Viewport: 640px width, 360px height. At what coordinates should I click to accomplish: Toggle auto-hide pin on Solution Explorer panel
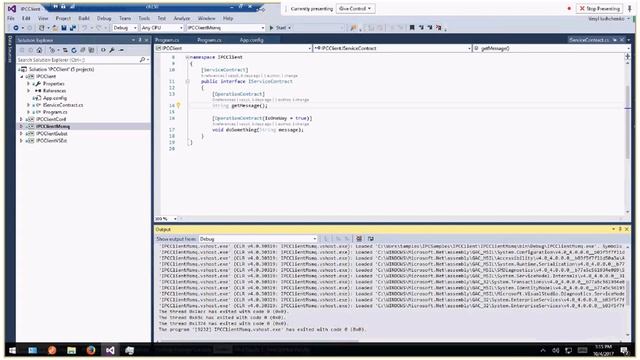140,40
